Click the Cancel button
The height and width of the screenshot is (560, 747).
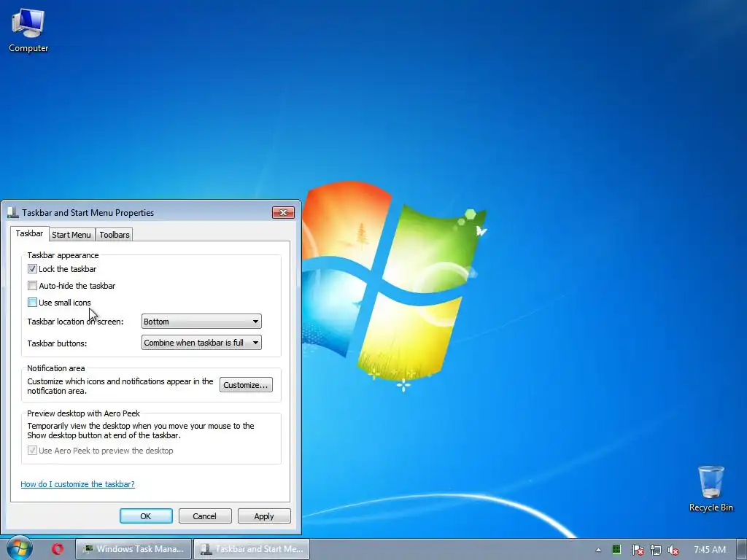click(205, 516)
